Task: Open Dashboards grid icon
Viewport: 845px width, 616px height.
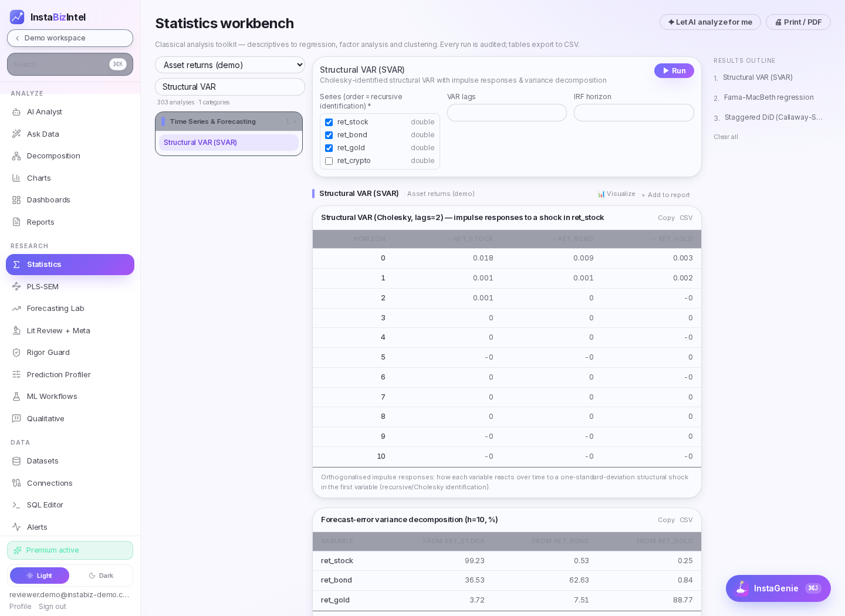Action: pyautogui.click(x=16, y=200)
